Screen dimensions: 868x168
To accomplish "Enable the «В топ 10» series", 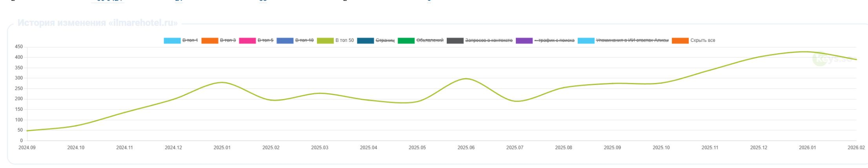I will click(x=295, y=41).
